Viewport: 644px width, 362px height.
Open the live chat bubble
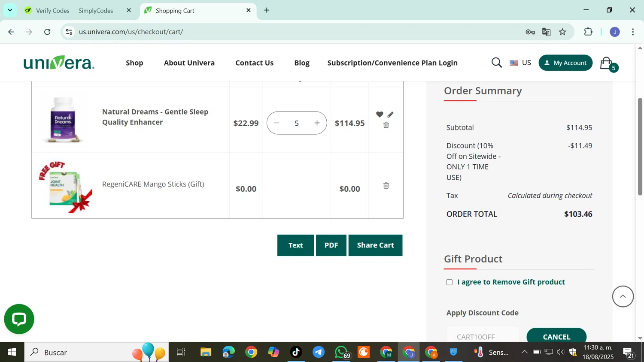click(x=19, y=319)
